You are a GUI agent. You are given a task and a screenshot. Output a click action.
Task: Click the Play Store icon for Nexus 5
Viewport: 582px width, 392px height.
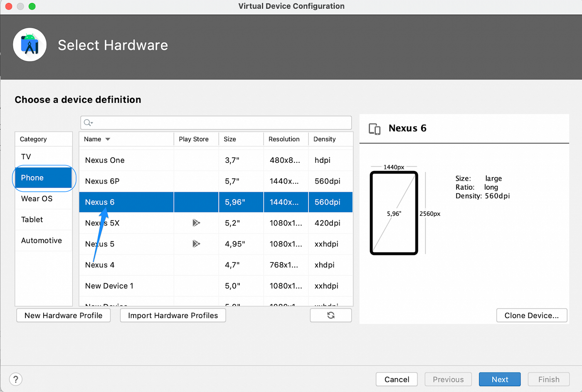[x=196, y=244]
